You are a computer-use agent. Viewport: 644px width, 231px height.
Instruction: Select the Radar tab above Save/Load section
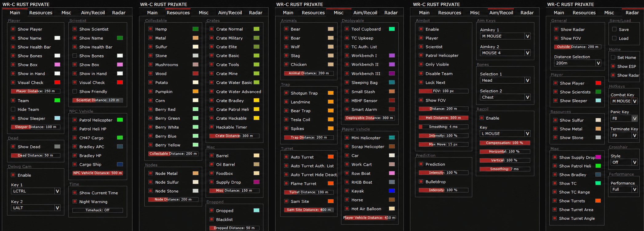632,13
